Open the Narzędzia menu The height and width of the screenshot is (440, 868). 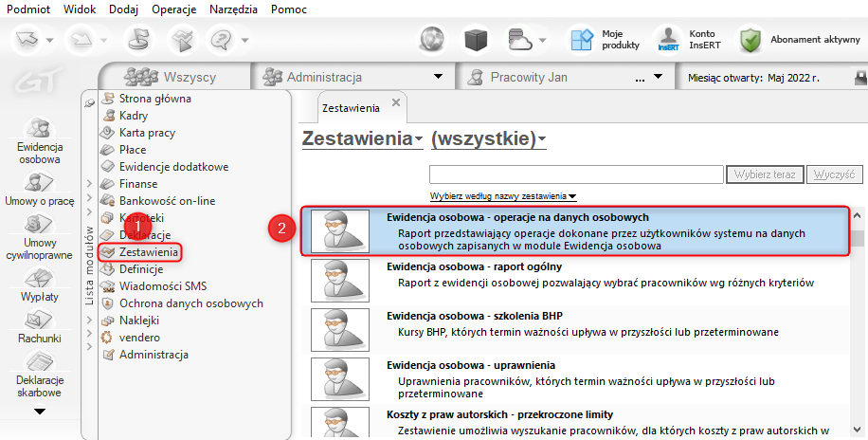(234, 9)
